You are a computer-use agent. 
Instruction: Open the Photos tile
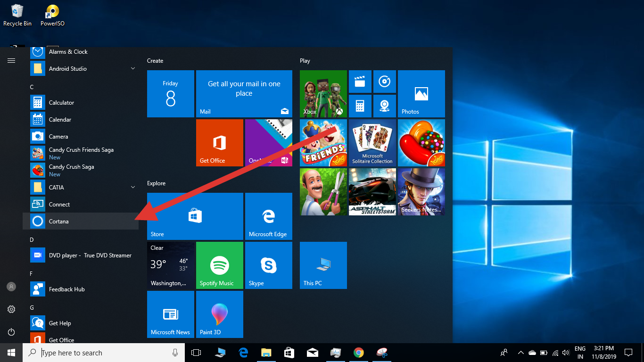point(421,94)
